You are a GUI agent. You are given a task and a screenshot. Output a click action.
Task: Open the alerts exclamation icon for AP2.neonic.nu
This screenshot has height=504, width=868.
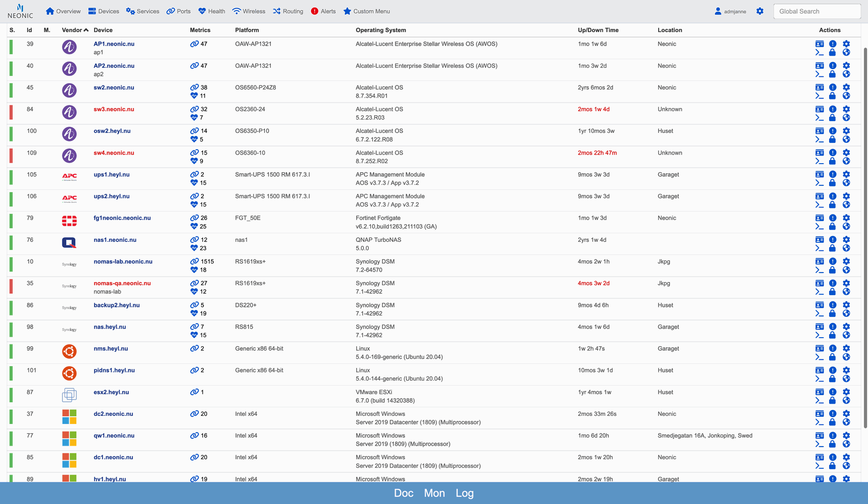[x=833, y=66]
